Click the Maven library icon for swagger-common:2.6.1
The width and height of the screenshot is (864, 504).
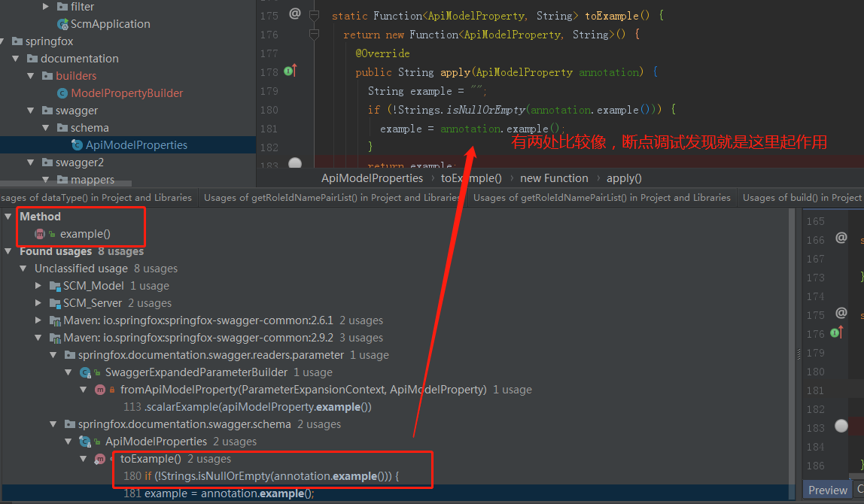[55, 320]
